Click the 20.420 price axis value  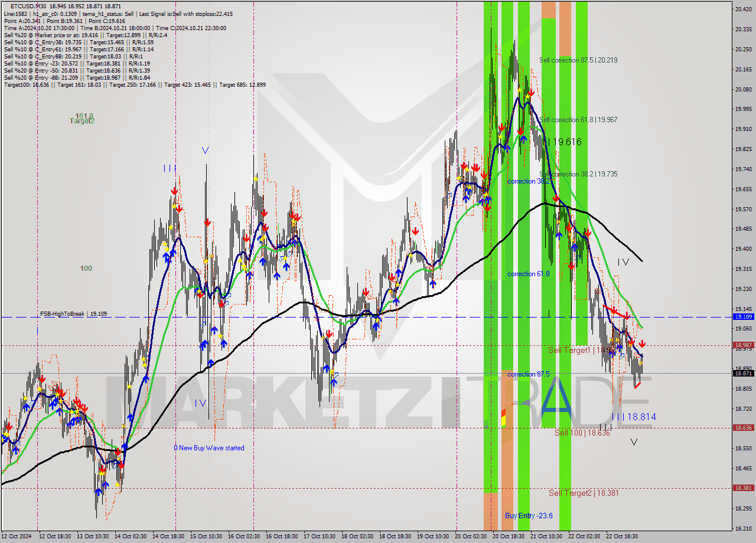tap(743, 9)
